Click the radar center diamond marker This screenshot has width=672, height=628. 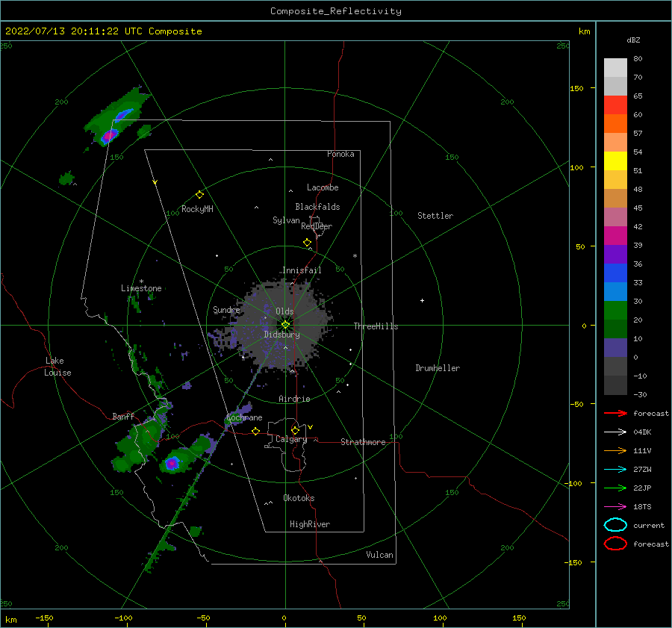(285, 325)
